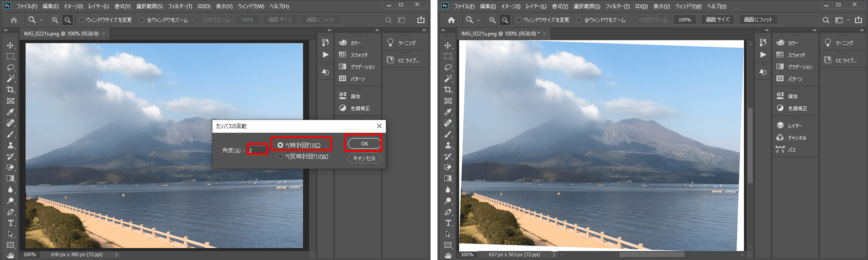Select the Magic Wand tool in left window
This screenshot has height=260, width=868.
pos(10,79)
